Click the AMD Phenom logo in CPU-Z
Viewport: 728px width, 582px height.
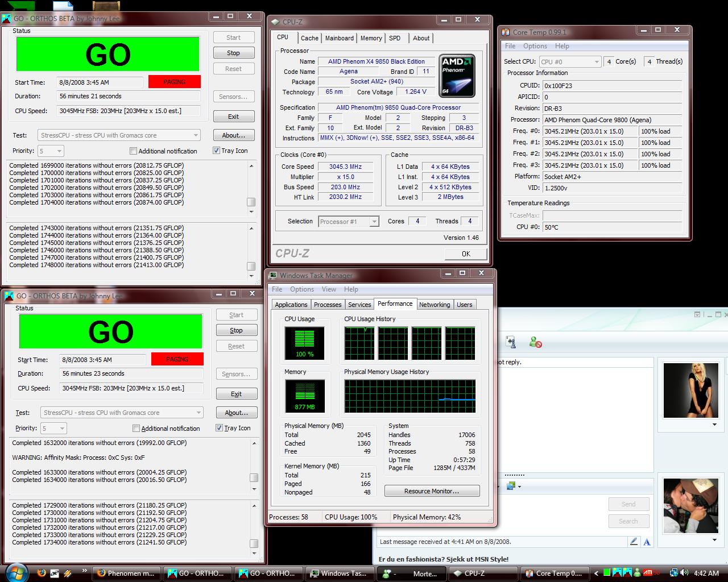[x=457, y=76]
